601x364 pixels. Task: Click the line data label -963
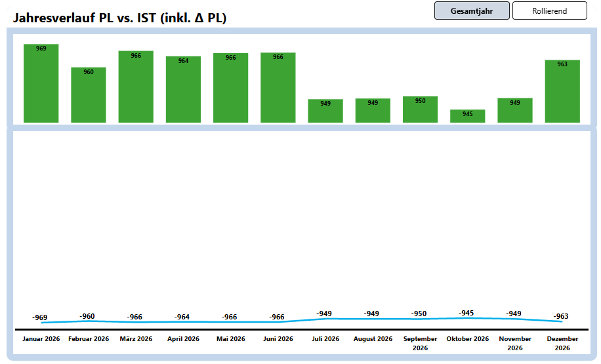(x=561, y=316)
